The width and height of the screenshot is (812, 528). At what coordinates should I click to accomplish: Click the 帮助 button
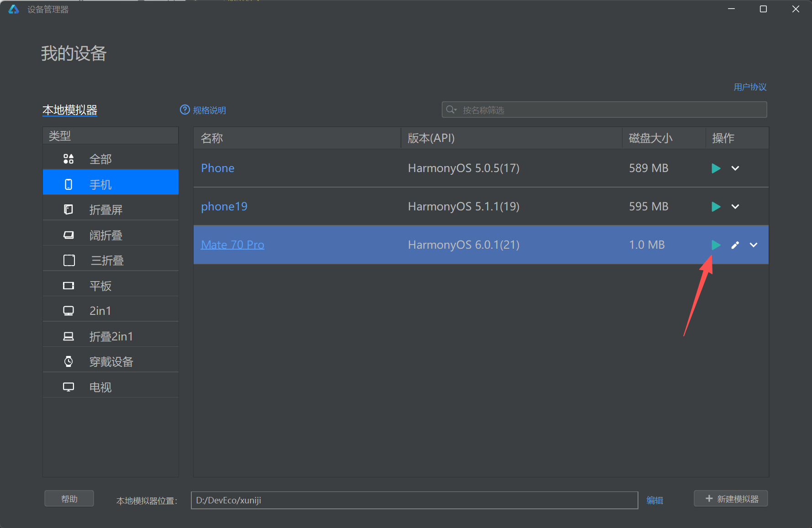[x=69, y=499]
